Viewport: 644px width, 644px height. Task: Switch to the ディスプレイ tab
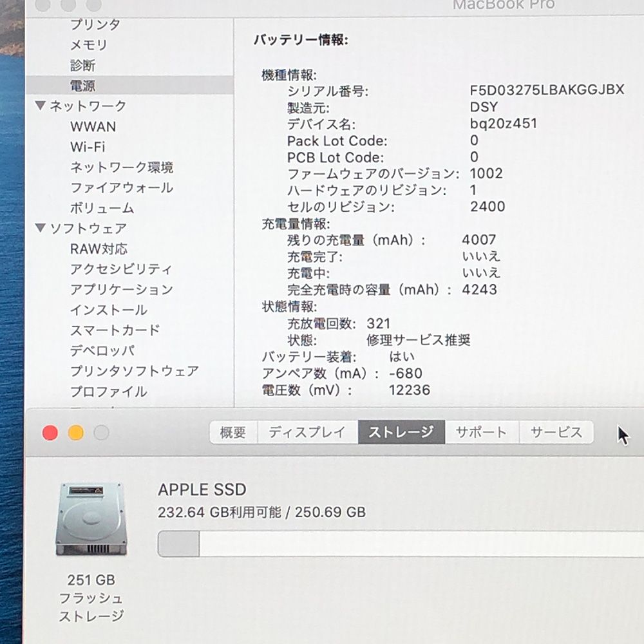307,432
